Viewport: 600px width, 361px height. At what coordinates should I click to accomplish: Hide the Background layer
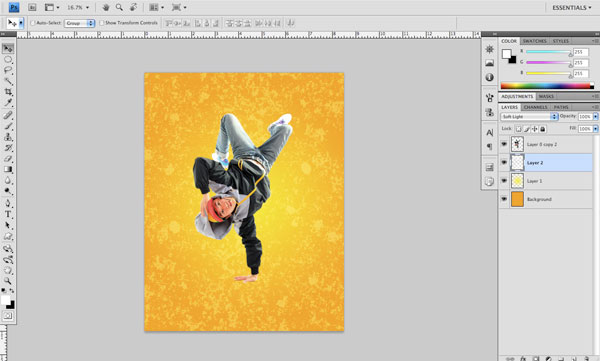504,199
